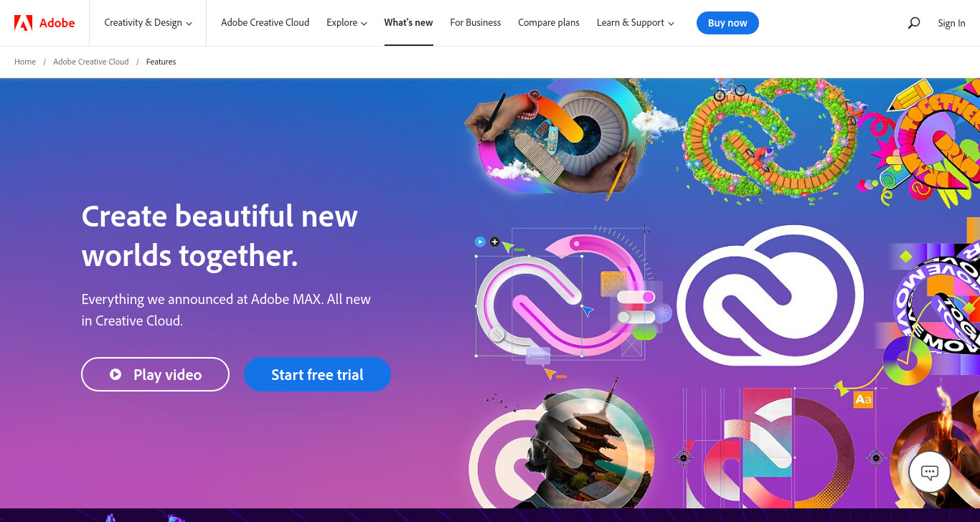Click the orange Aa type icon in the artwork
This screenshot has width=980, height=522.
point(863,399)
